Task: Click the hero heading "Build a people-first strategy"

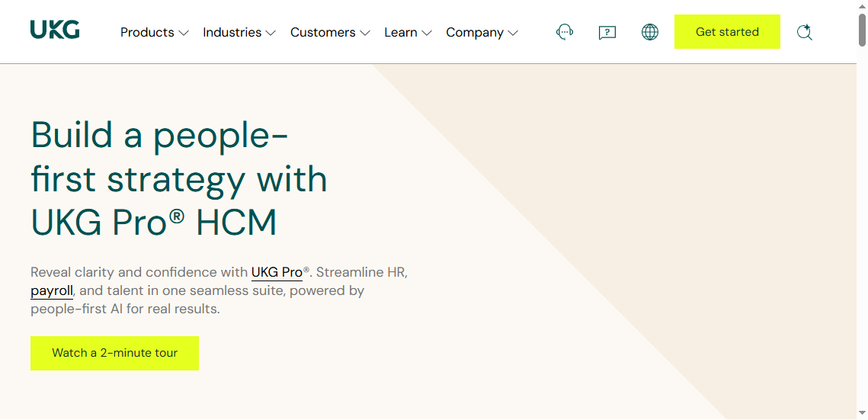Action: [179, 180]
